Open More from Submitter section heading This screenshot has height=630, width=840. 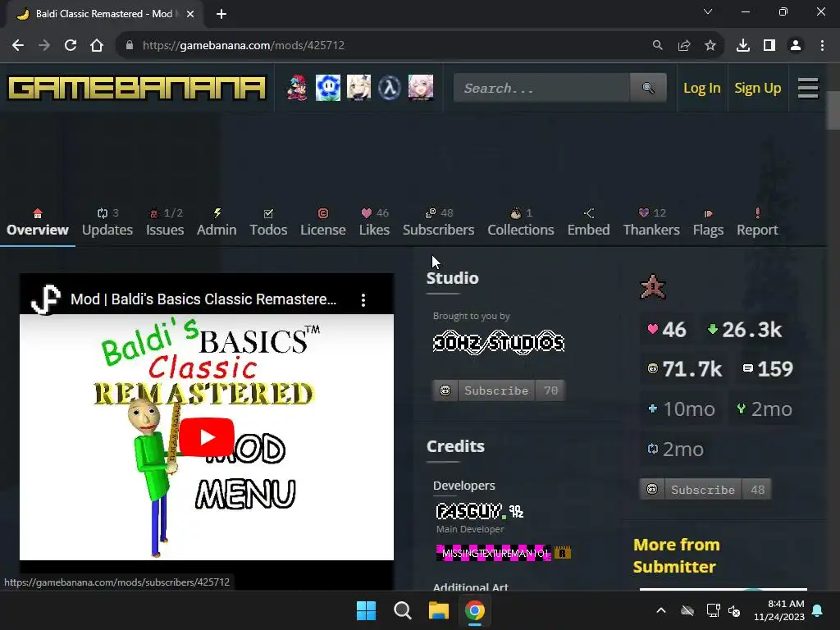coord(677,555)
